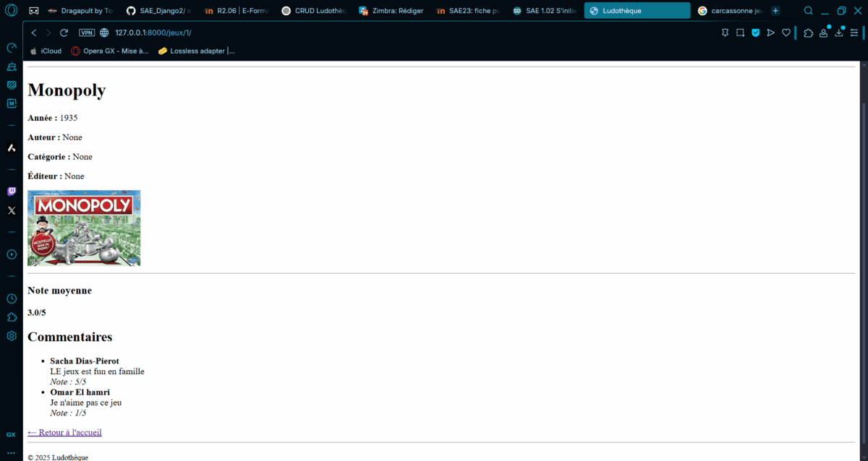The width and height of the screenshot is (868, 461).
Task: Click the Auteur : None line
Action: click(x=55, y=137)
